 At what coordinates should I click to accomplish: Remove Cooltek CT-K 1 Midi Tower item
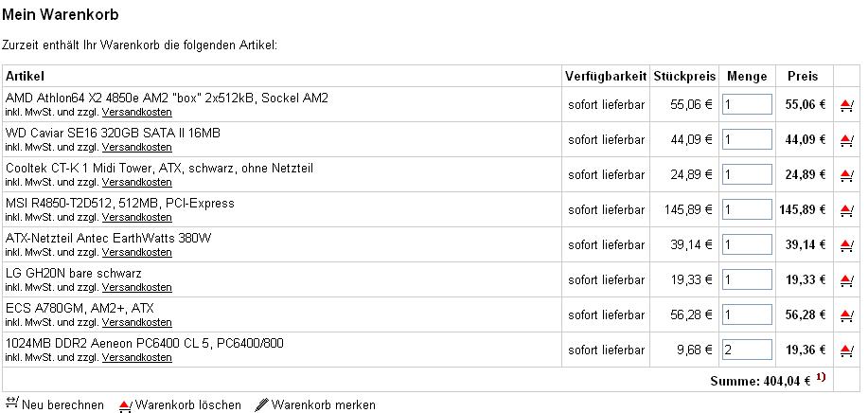pos(846,175)
